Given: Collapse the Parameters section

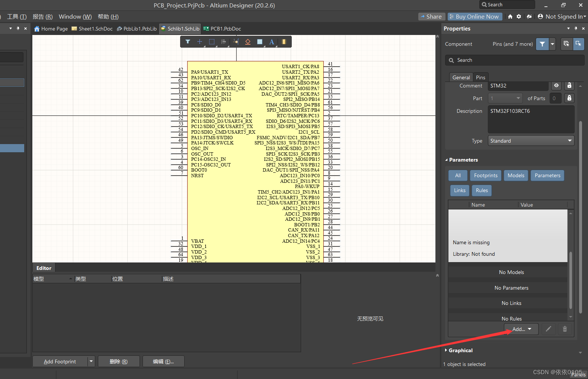Looking at the screenshot, I should tap(447, 160).
